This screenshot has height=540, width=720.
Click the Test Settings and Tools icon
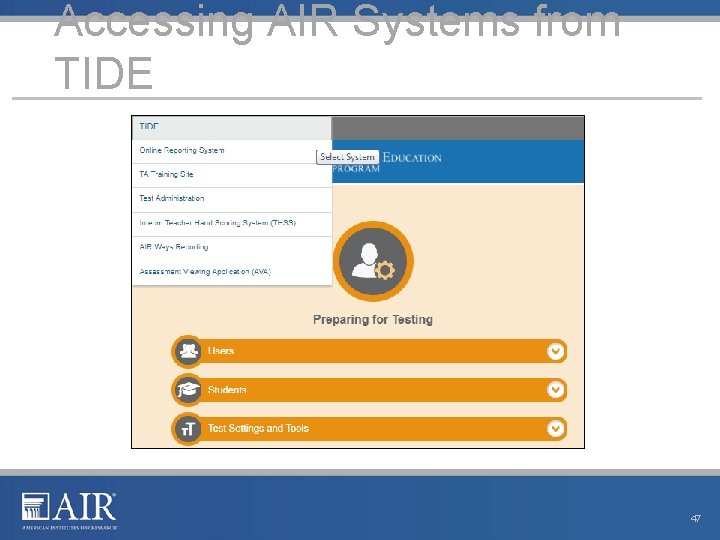click(x=187, y=429)
